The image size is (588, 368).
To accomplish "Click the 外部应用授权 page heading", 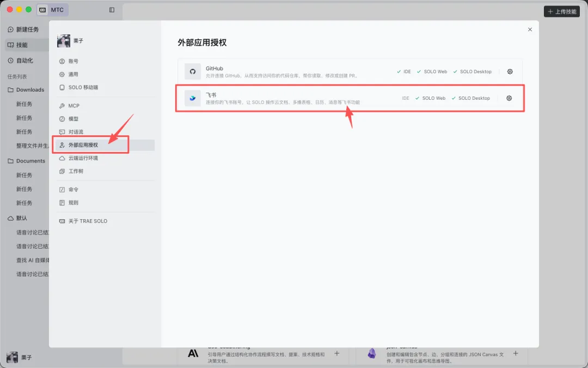I will 202,43.
